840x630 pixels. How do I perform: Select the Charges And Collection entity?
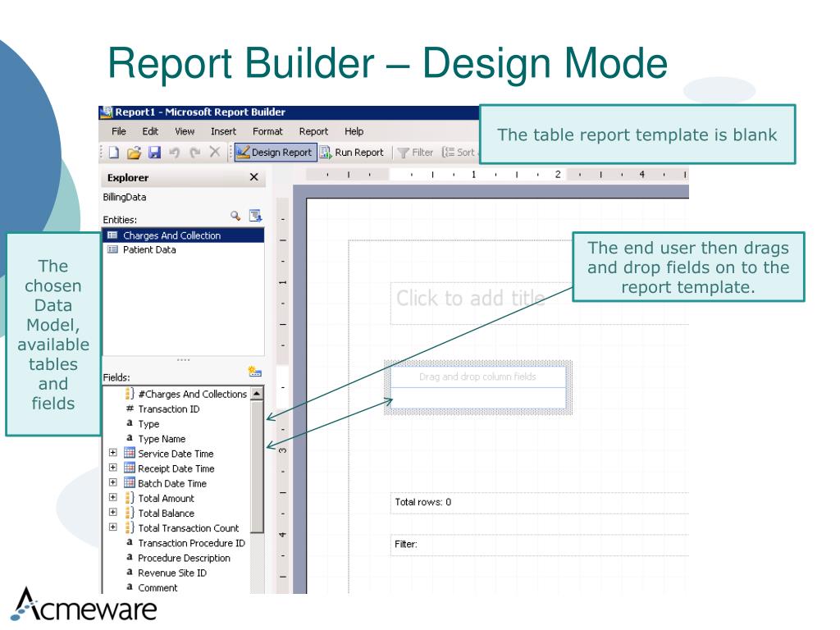click(x=183, y=235)
